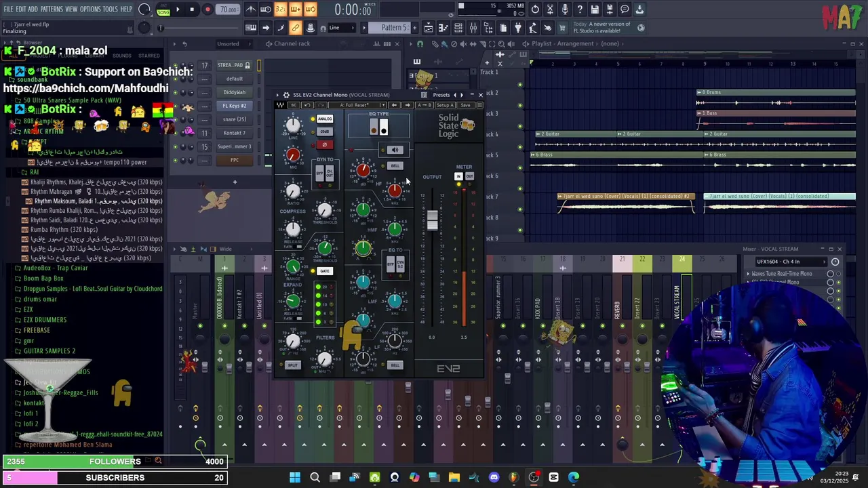
Task: Switch meter to IN
Action: point(458,176)
